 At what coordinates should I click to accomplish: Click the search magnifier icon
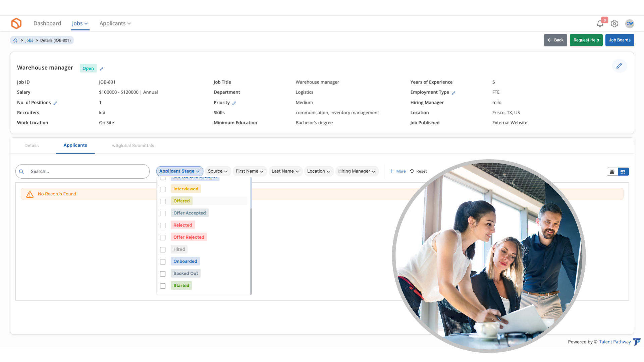tap(21, 172)
